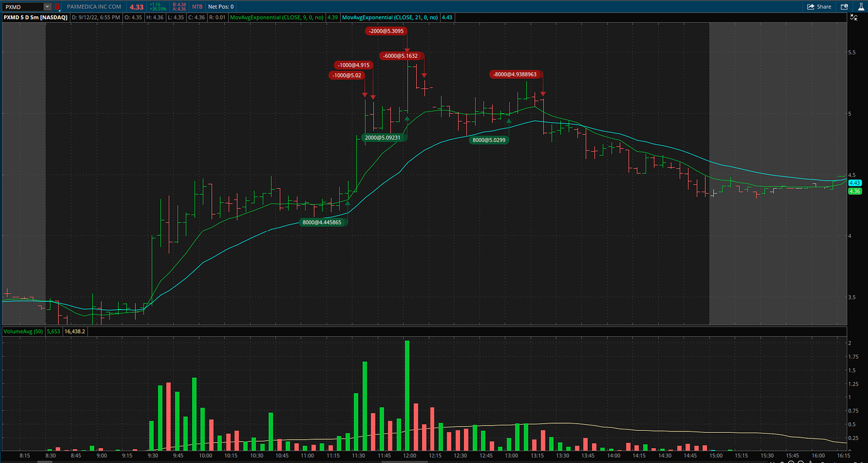Click the 1.75 volume axis label
Viewport: 868px width, 463px height.
pyautogui.click(x=854, y=357)
